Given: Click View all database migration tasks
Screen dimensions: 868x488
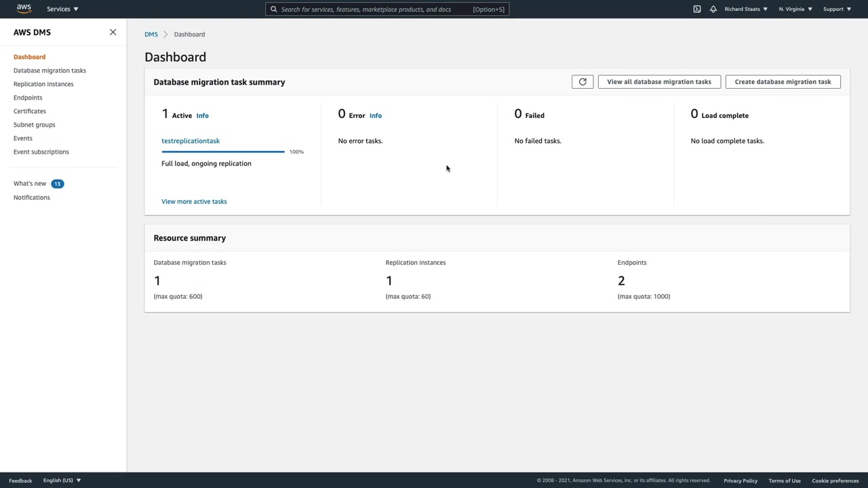Looking at the screenshot, I should [x=658, y=82].
